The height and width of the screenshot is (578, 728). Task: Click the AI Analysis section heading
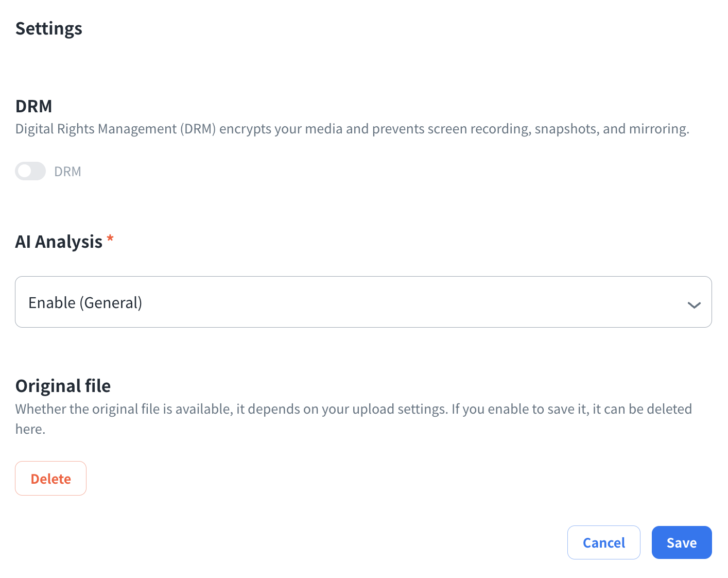click(x=59, y=242)
